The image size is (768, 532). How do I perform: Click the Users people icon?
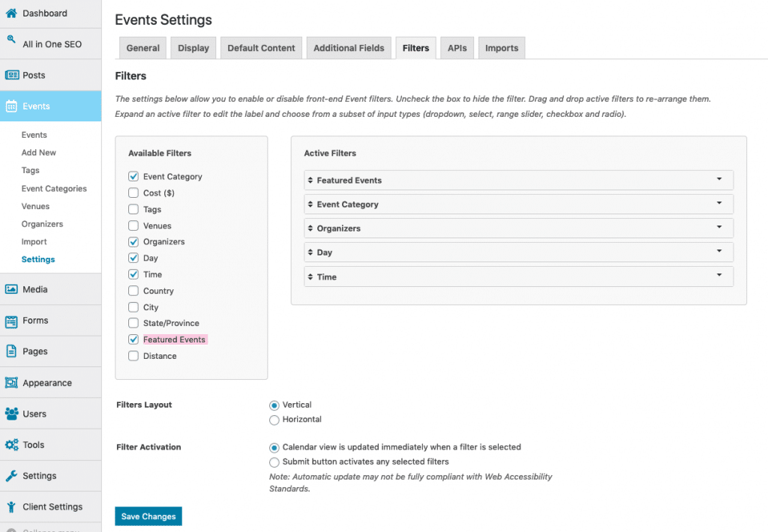pyautogui.click(x=12, y=414)
